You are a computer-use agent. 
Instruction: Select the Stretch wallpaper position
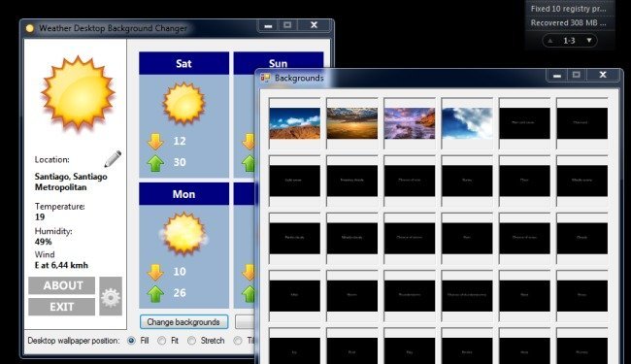point(192,341)
